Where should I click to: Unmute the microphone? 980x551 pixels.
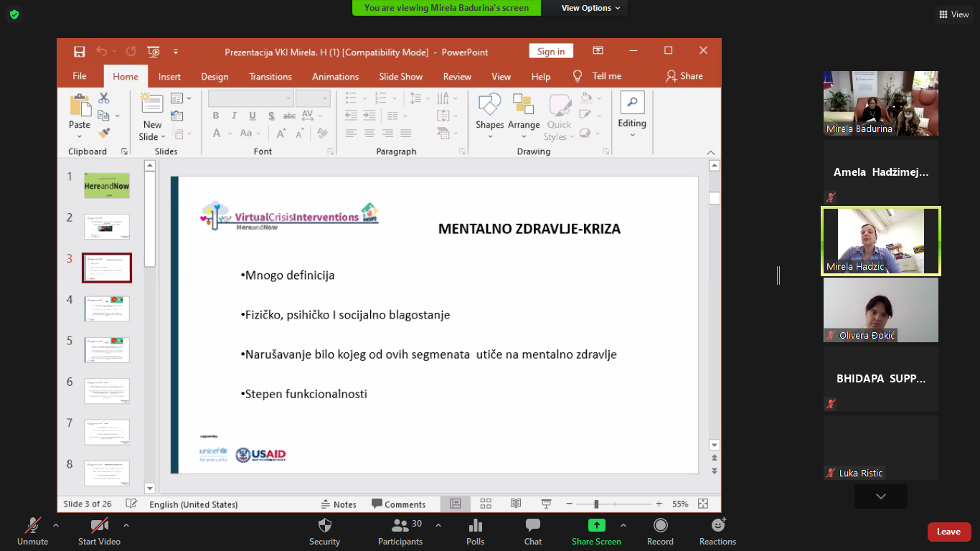(x=32, y=526)
